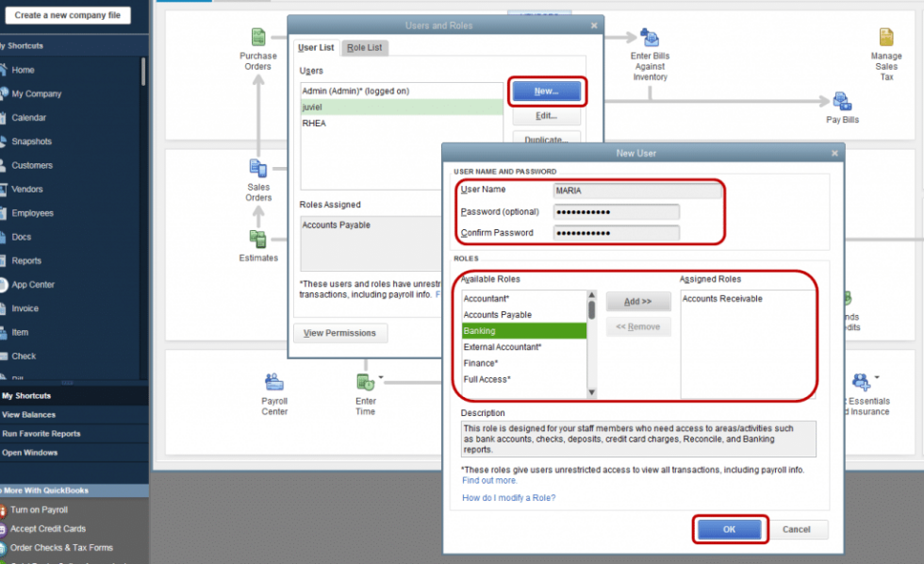924x564 pixels.
Task: Open Item shortcut in sidebar
Action: point(20,332)
